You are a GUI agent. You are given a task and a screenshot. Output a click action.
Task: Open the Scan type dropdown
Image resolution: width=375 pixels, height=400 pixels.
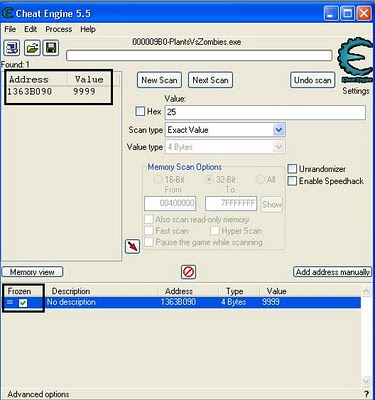coord(279,130)
